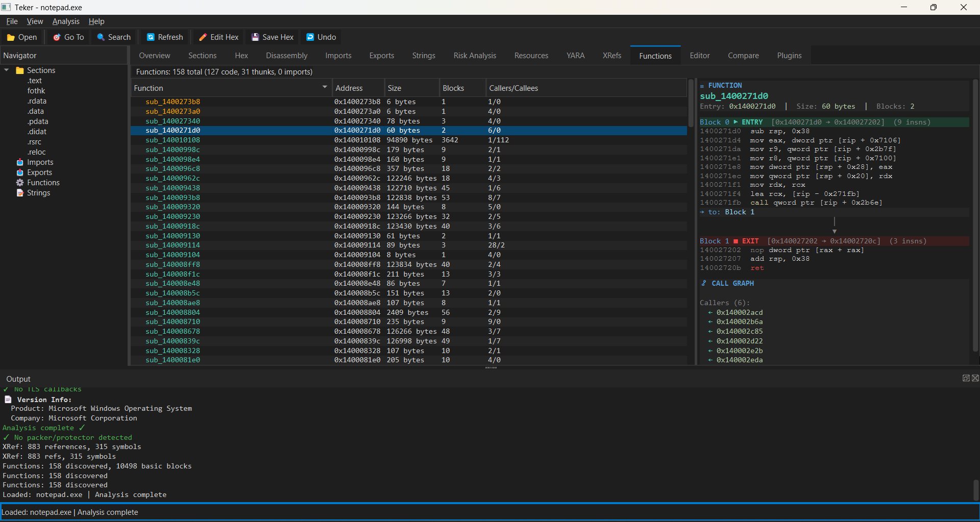The height and width of the screenshot is (522, 980).
Task: Click the Function column sort arrow
Action: point(325,87)
